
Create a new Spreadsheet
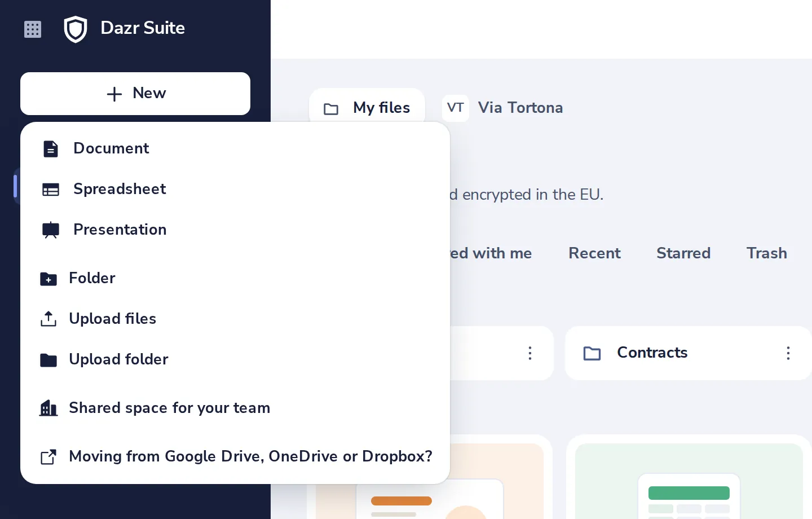[235, 189]
